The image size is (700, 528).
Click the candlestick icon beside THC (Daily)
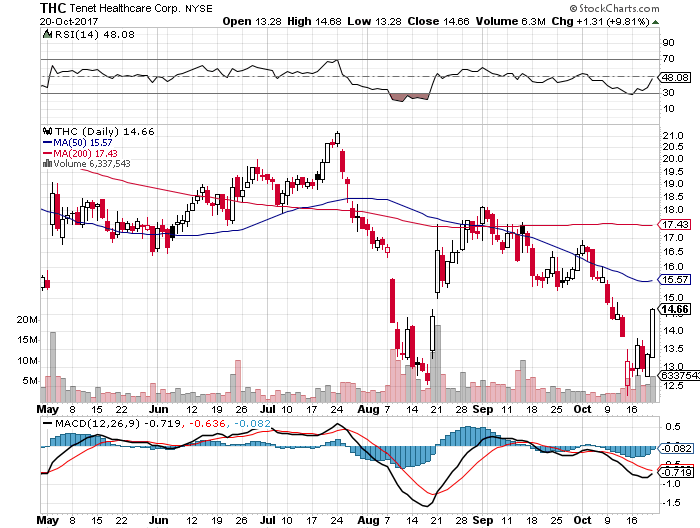(x=46, y=130)
